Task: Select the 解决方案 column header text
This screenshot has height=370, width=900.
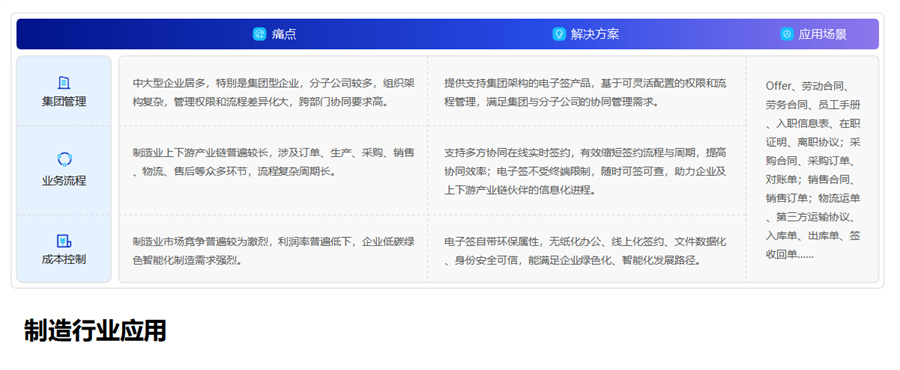Action: 595,34
